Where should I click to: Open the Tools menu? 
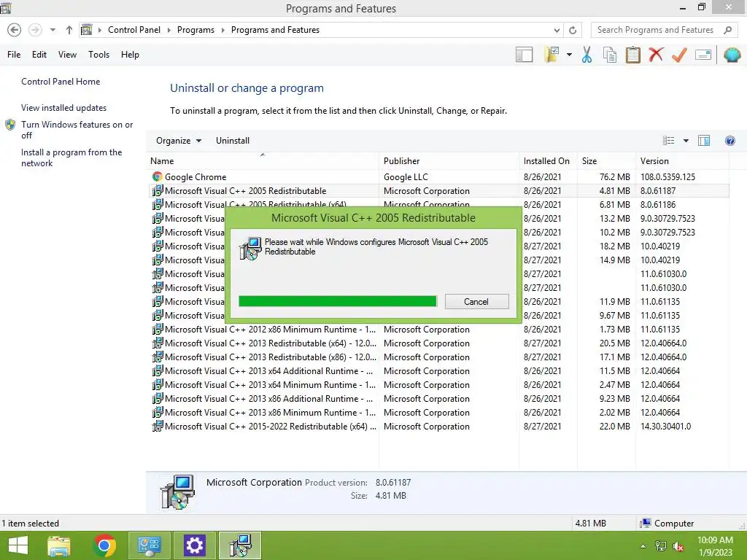coord(98,54)
